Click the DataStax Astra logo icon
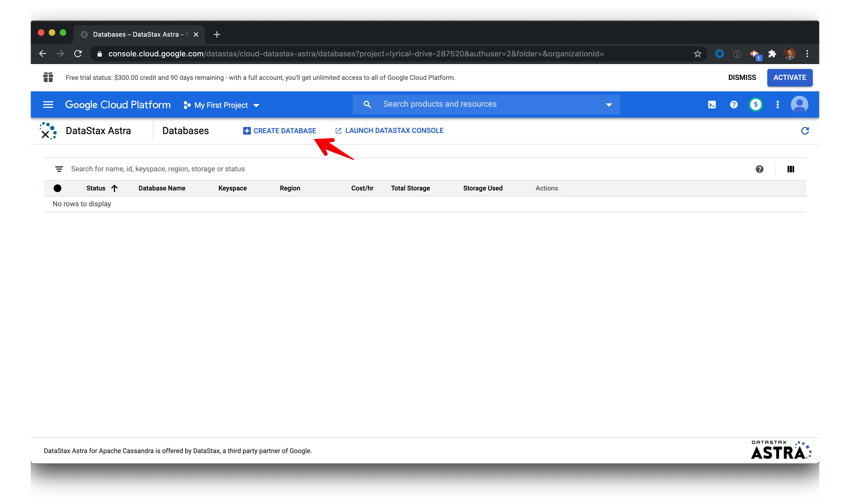850x504 pixels. 48,130
